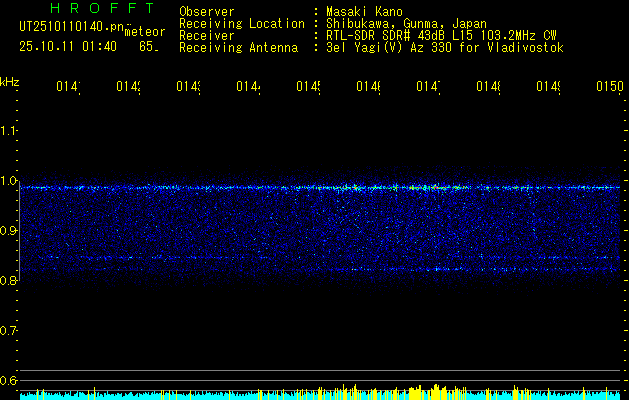The image size is (629, 400).
Task: Click the RTL-SDR SDR# 43dB receiver text
Action: click(x=441, y=36)
